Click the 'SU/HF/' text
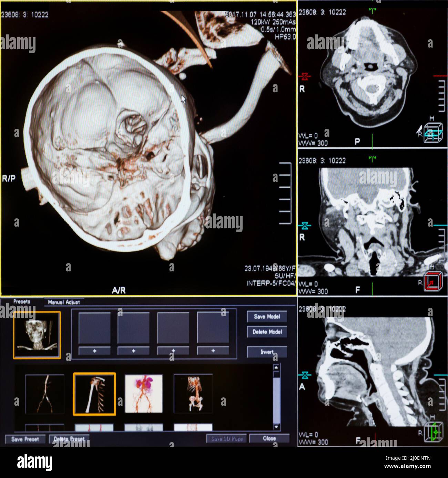This screenshot has width=448, height=478. (x=285, y=276)
